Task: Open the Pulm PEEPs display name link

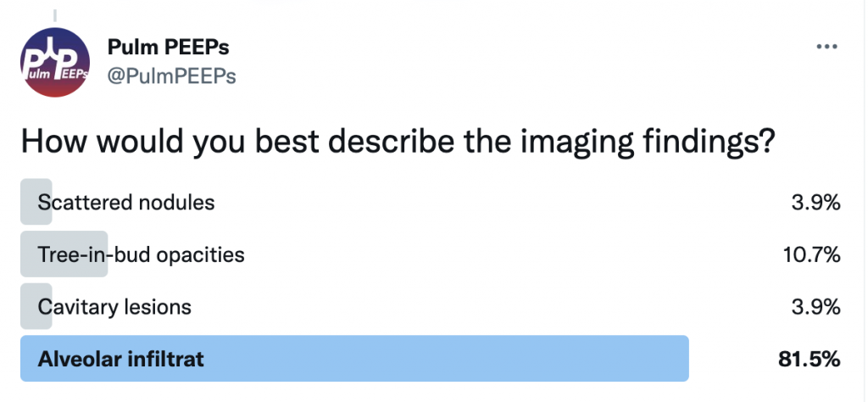Action: point(169,47)
